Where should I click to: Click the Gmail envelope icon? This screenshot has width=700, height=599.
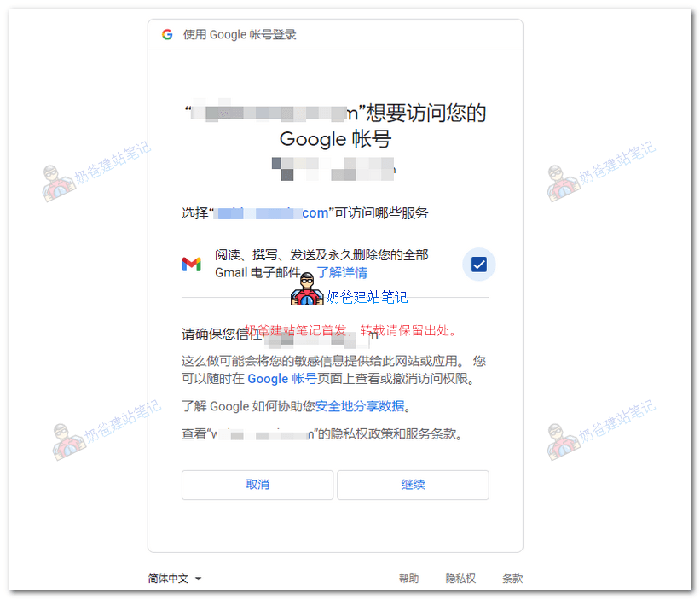click(192, 265)
